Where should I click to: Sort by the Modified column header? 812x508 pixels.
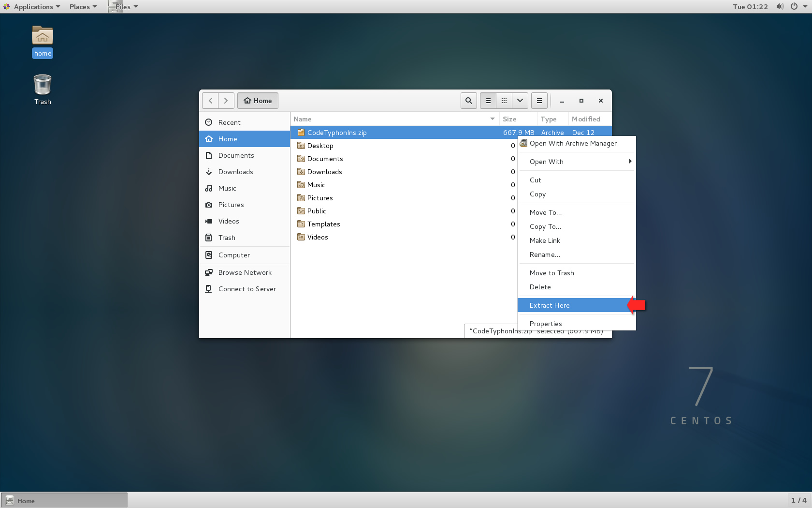coord(590,119)
